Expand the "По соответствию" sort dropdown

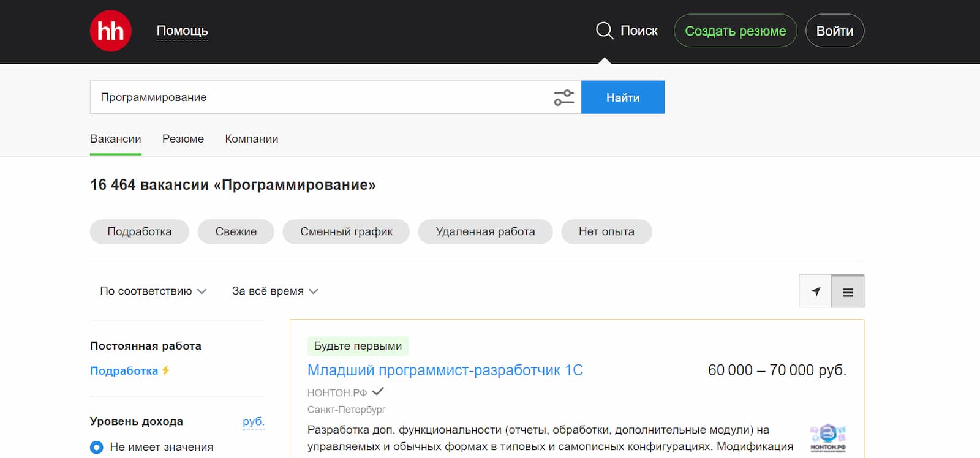point(153,291)
